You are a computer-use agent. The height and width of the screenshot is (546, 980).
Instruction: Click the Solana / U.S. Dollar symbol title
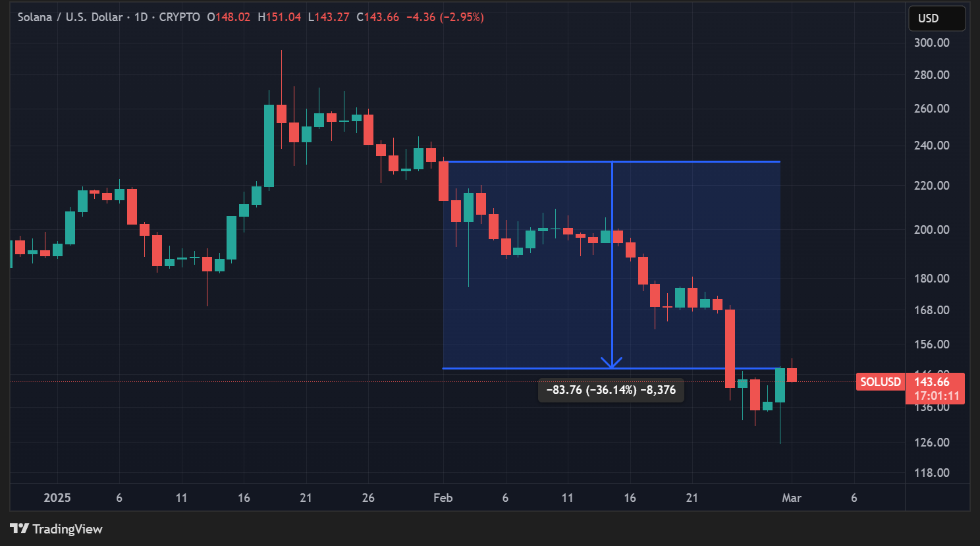[x=70, y=17]
